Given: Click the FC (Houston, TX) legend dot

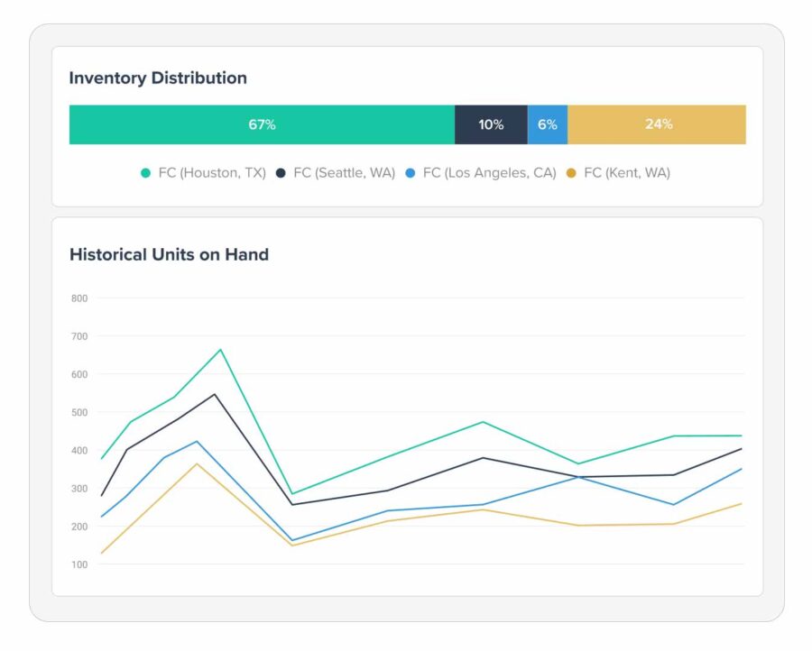Looking at the screenshot, I should (x=144, y=172).
